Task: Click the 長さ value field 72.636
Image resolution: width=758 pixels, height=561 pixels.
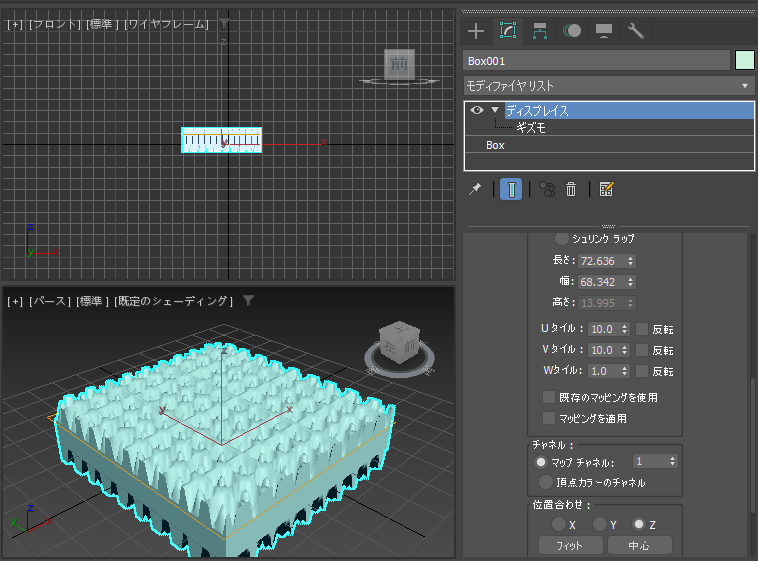Action: [x=602, y=261]
